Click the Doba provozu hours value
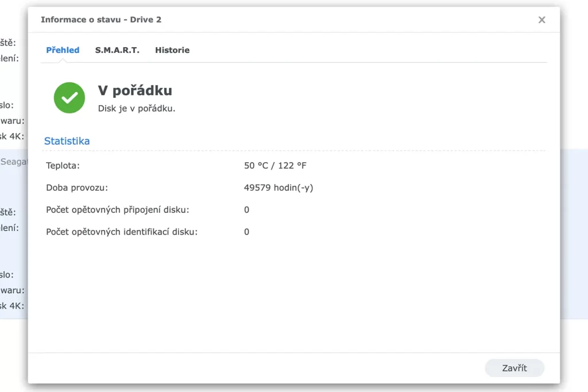588x392 pixels. [x=278, y=187]
